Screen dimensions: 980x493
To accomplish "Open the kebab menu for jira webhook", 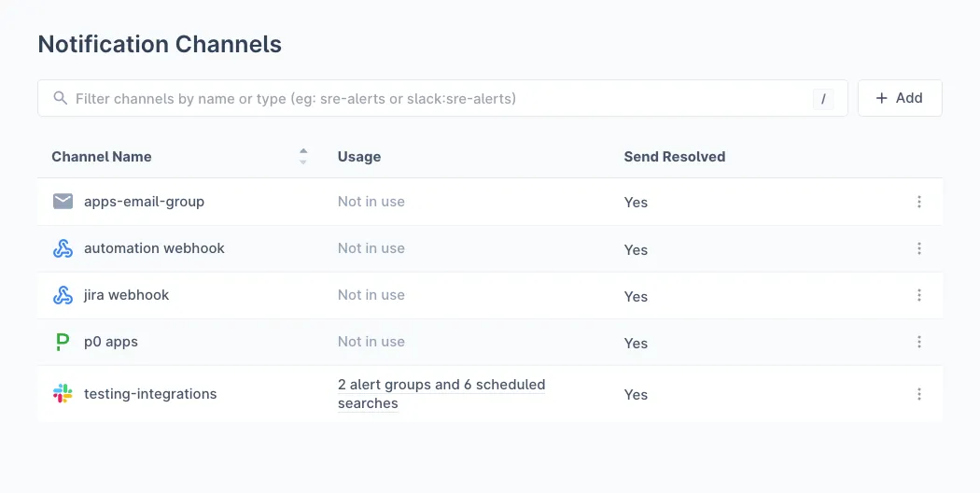I will pos(919,295).
